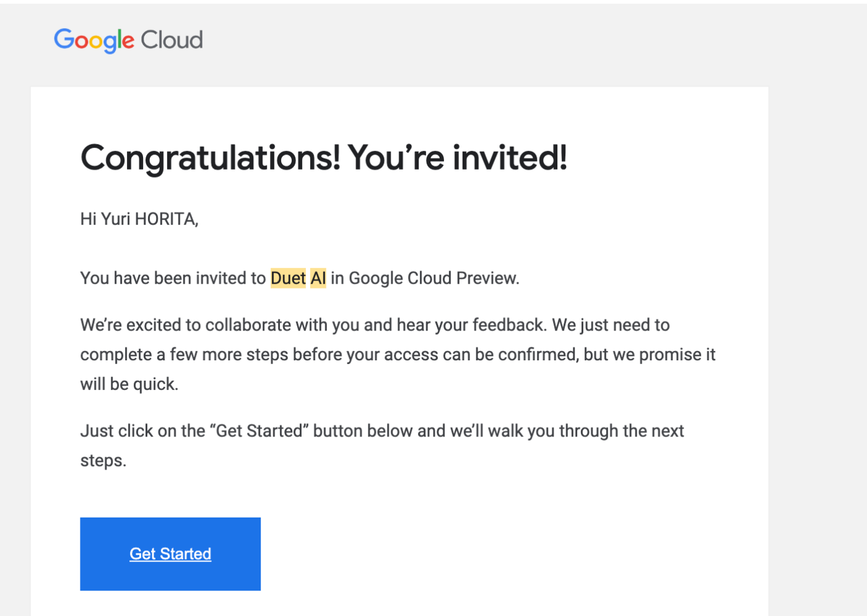Click the Google Cloud logo

[x=128, y=40]
